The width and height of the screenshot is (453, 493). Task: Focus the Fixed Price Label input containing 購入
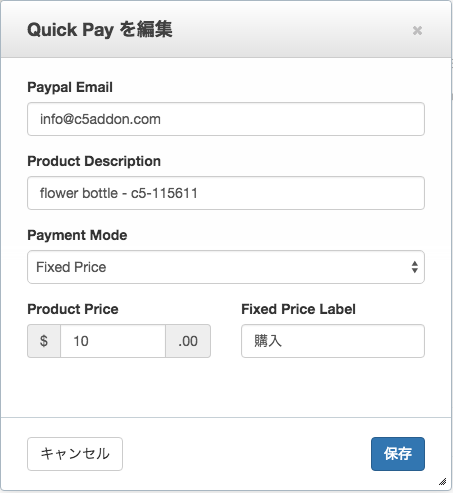coord(333,341)
